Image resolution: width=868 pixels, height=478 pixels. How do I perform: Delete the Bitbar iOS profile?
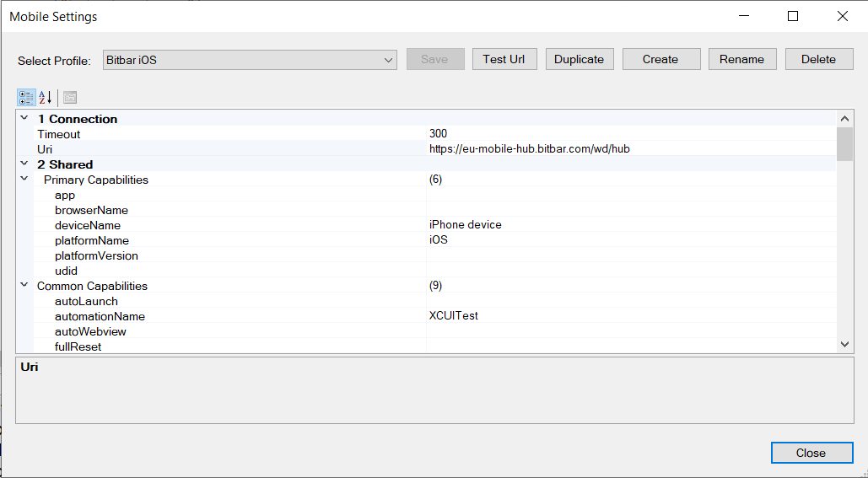(818, 59)
